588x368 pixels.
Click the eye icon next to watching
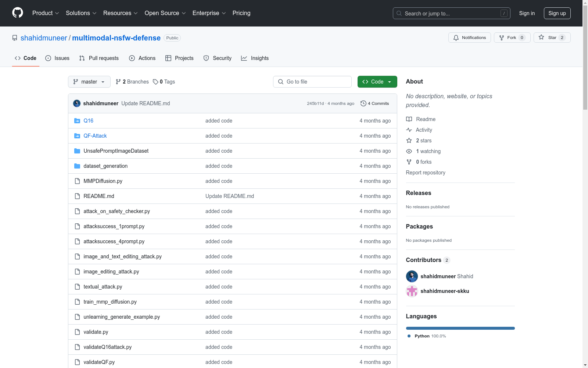pyautogui.click(x=409, y=151)
